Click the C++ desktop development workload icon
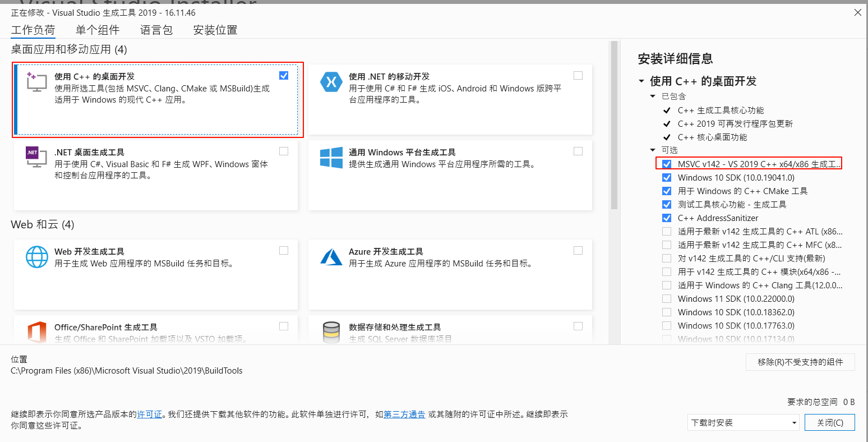Image resolution: width=868 pixels, height=442 pixels. pos(36,82)
